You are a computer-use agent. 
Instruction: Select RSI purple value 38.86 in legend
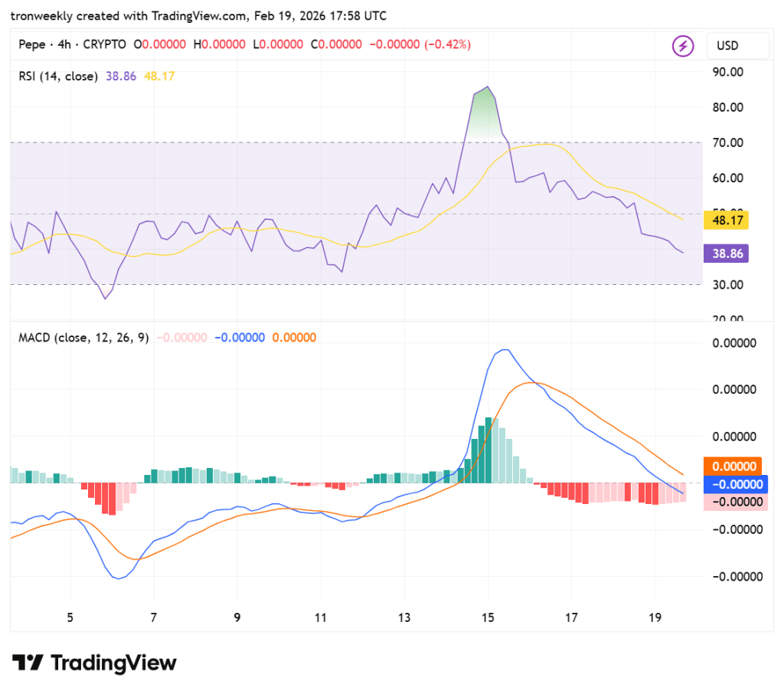pyautogui.click(x=121, y=76)
